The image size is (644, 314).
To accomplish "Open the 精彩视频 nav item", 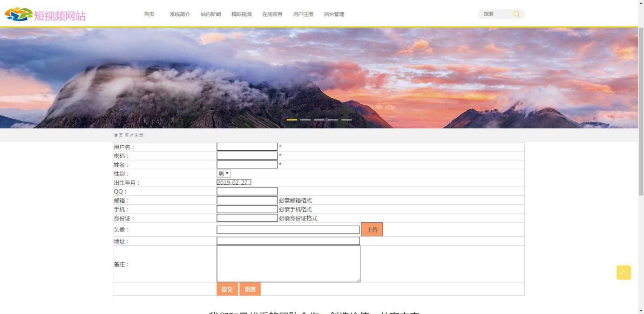I will [x=242, y=14].
